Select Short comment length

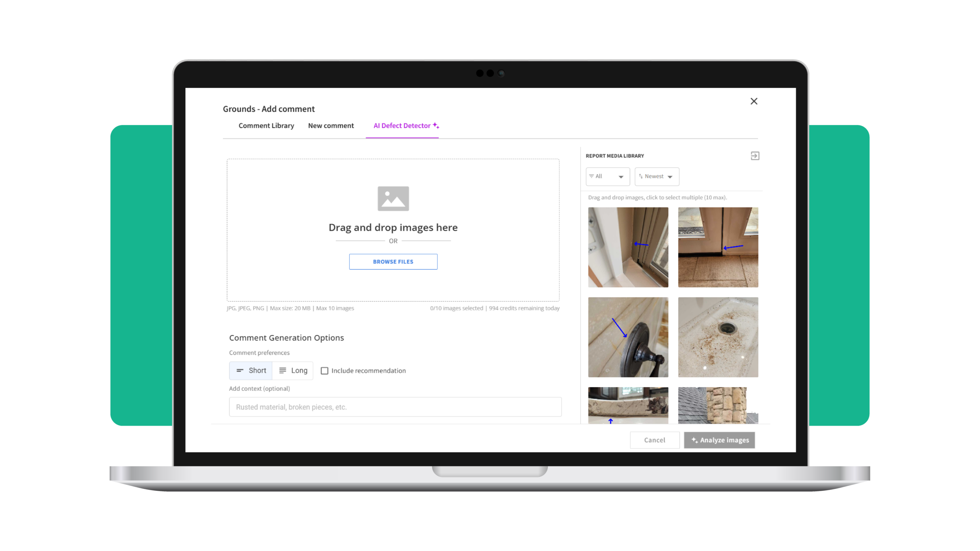click(x=251, y=370)
